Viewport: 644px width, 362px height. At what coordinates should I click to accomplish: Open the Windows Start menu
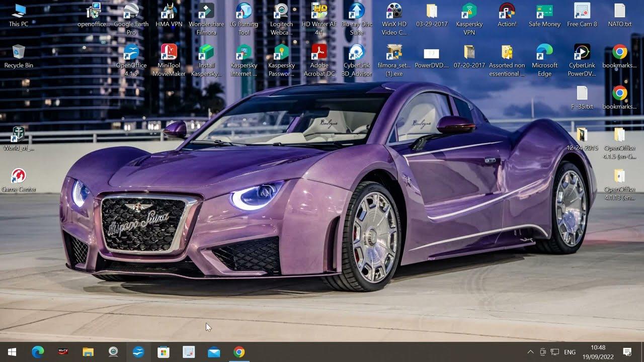tap(12, 352)
